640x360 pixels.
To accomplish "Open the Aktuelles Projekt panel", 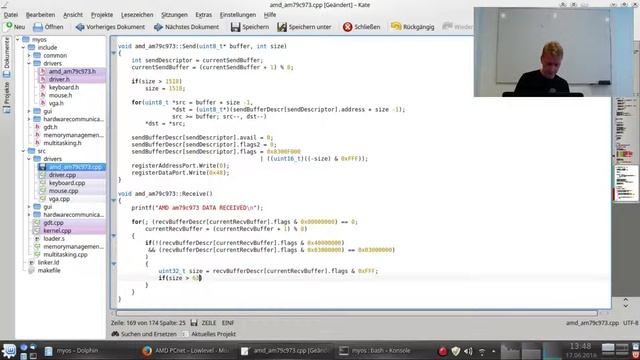I will point(209,334).
